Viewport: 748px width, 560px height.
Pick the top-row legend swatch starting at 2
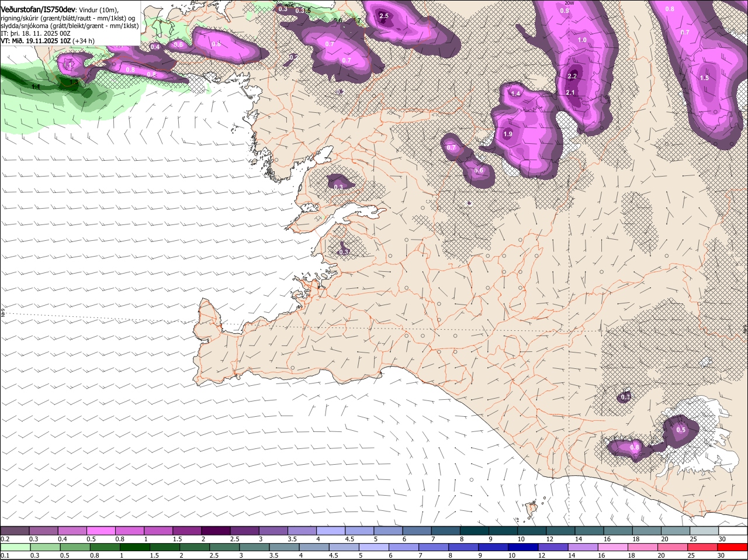coord(216,530)
